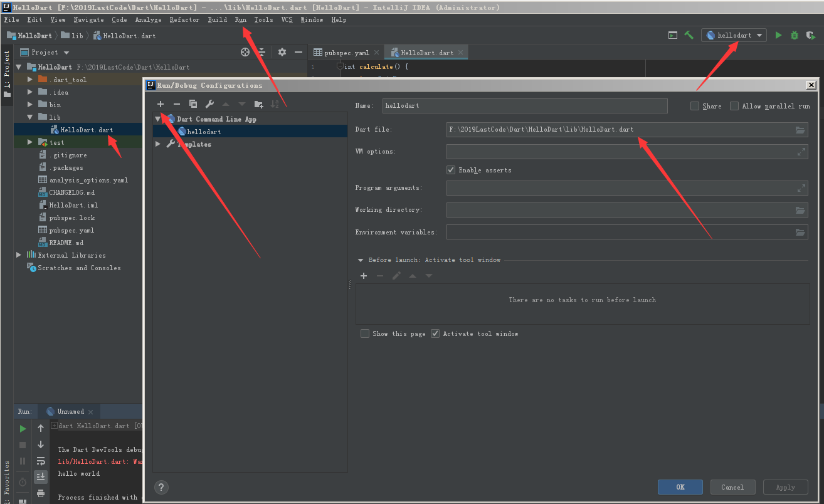Expand External Libraries node
This screenshot has width=824, height=504.
tap(19, 255)
